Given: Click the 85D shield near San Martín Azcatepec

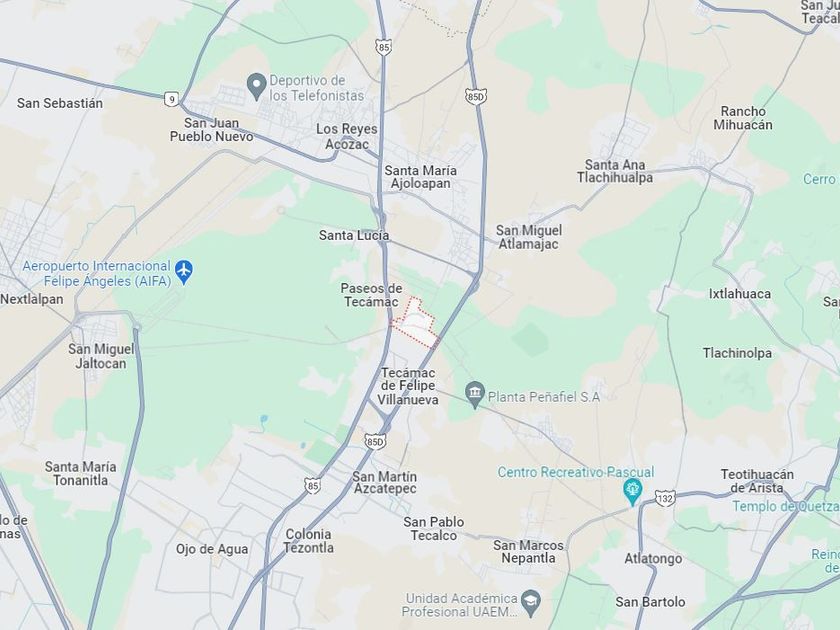Looking at the screenshot, I should click(374, 442).
